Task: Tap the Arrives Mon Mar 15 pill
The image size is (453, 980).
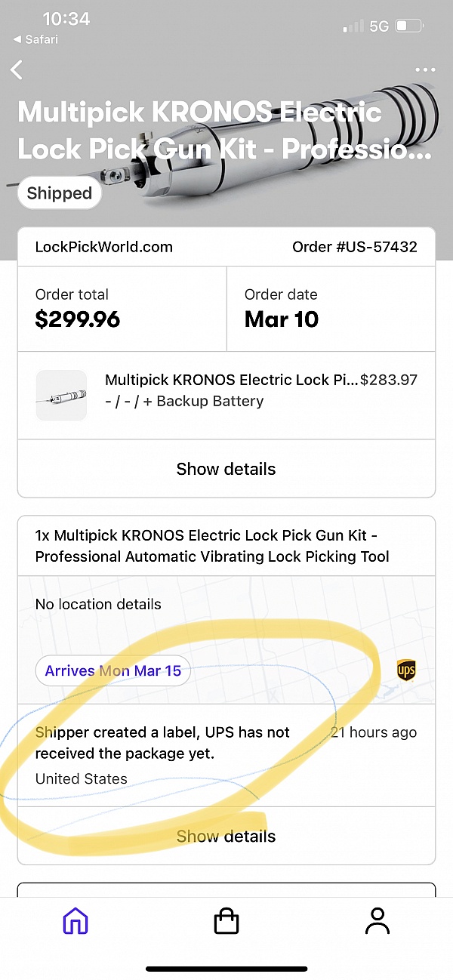Action: (x=112, y=670)
